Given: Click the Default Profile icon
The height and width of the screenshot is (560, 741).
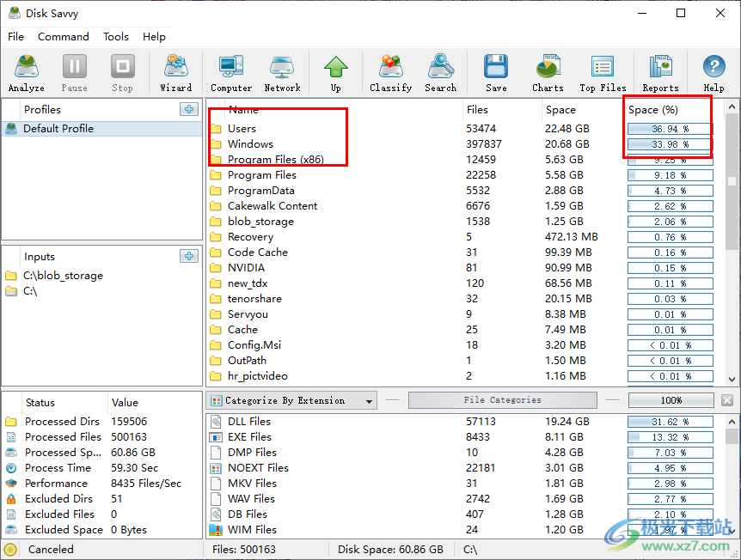Looking at the screenshot, I should [11, 129].
